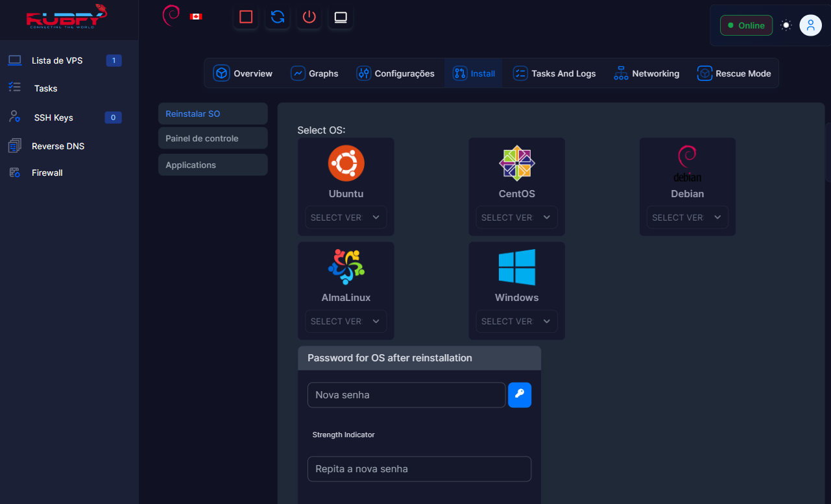Restart the VPS with the blue refresh icon
831x504 pixels.
(278, 17)
